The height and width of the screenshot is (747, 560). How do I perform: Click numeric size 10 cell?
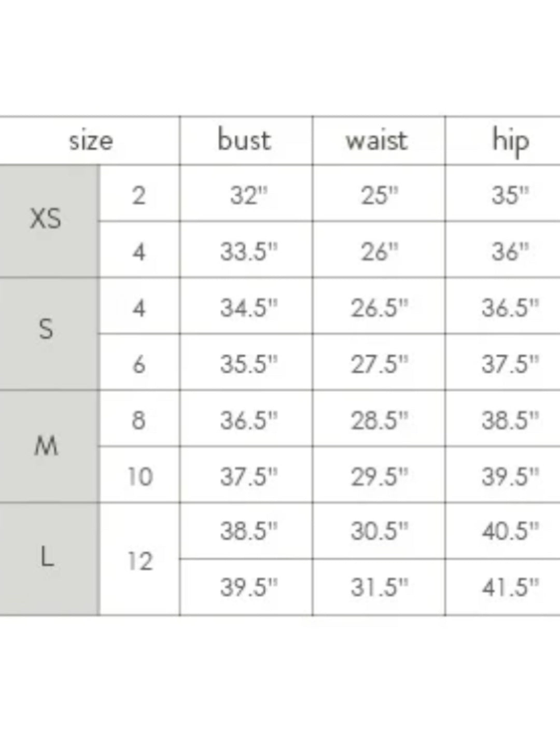(x=140, y=476)
